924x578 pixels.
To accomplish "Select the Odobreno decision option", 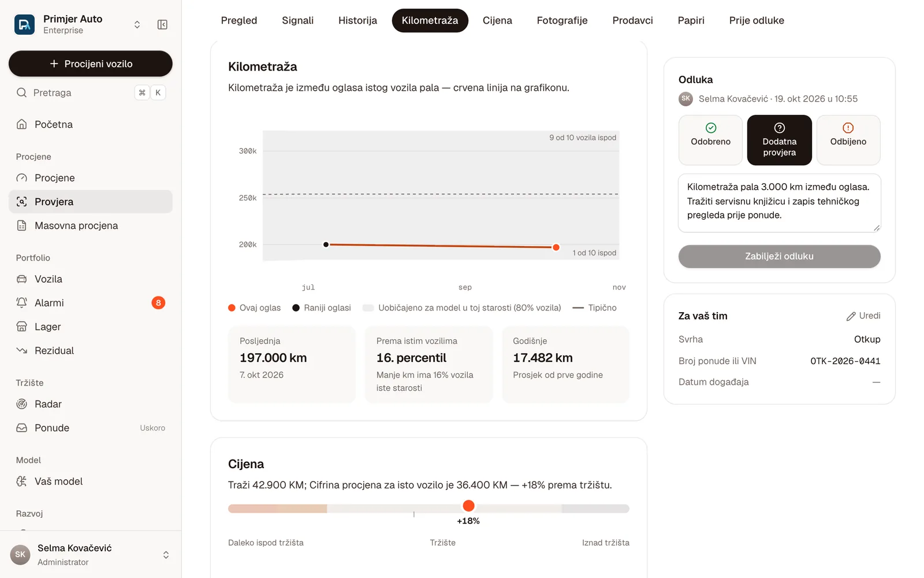I will point(710,140).
